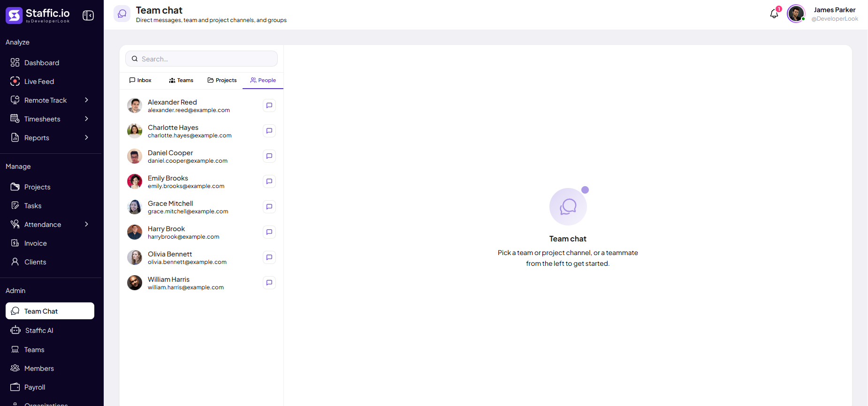Click Alexander Reed's avatar
This screenshot has height=406, width=868.
(x=135, y=105)
